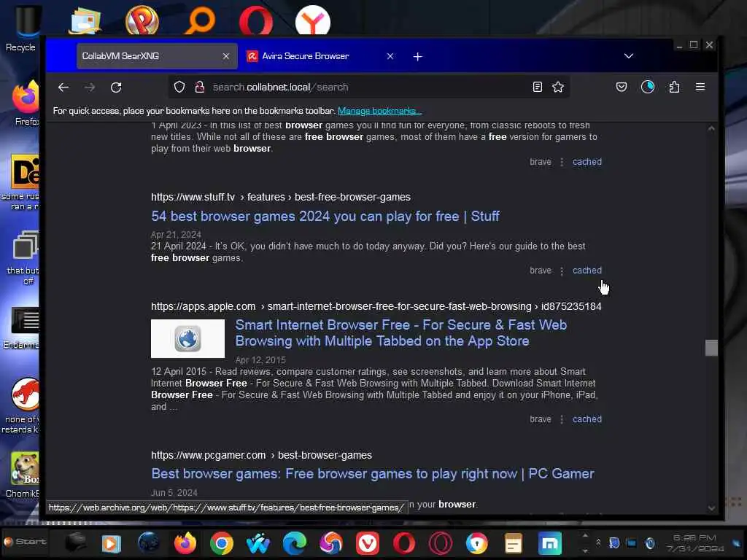Click the cached link under the Stuff result
747x560 pixels.
tap(587, 271)
